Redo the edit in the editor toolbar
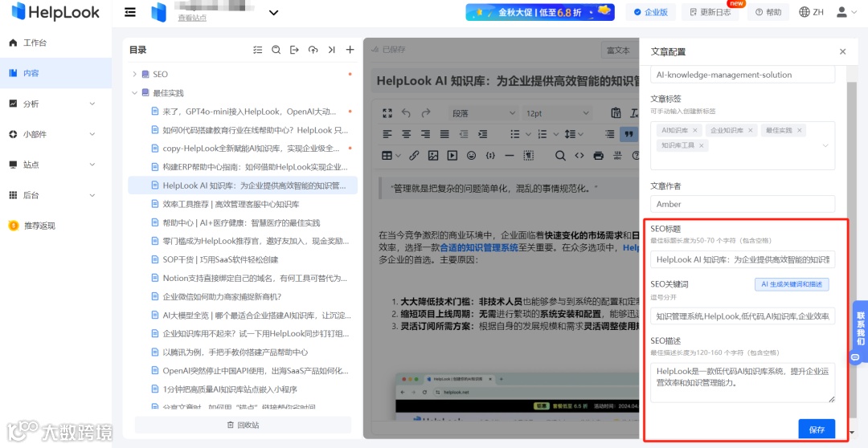The height and width of the screenshot is (448, 868). 426,113
